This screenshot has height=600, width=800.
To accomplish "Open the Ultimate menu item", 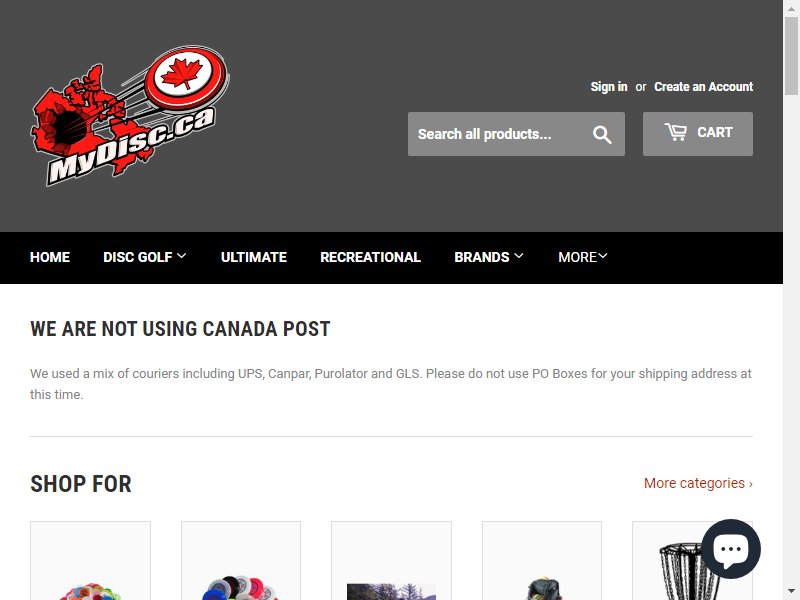I will click(254, 257).
